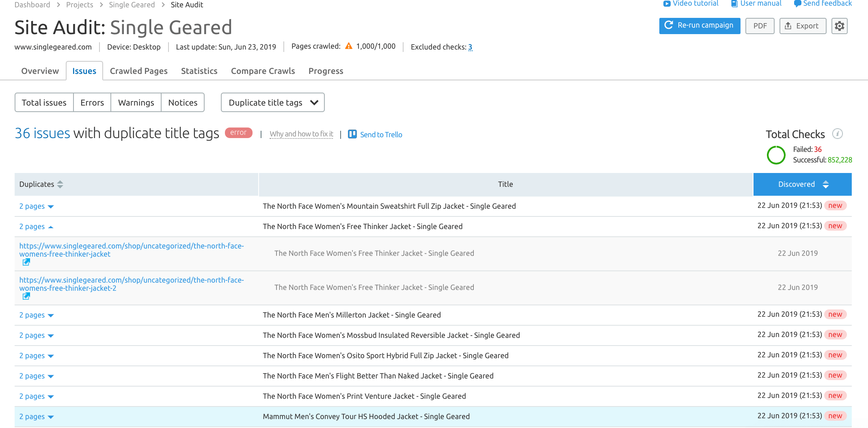The width and height of the screenshot is (868, 428).
Task: Go to Projects breadcrumb
Action: click(x=80, y=4)
